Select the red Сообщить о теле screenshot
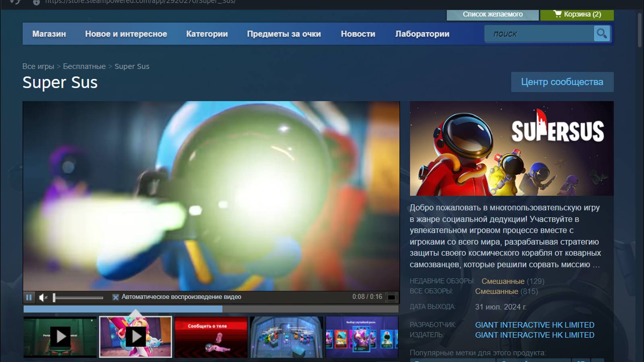644x362 pixels. click(211, 337)
